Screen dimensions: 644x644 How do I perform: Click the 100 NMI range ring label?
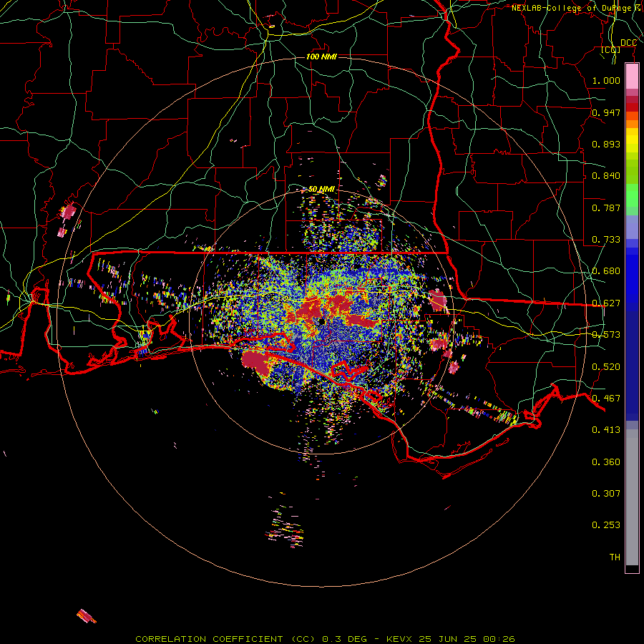tap(321, 57)
